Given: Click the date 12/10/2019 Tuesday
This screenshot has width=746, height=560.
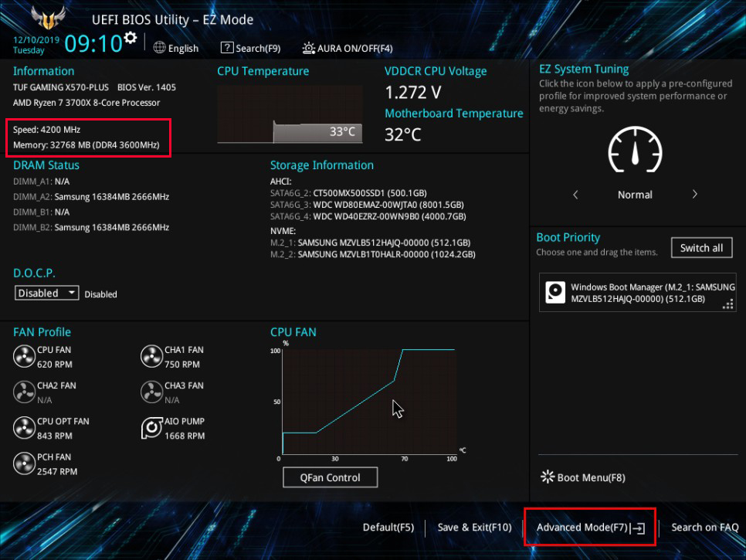Looking at the screenshot, I should pyautogui.click(x=36, y=45).
